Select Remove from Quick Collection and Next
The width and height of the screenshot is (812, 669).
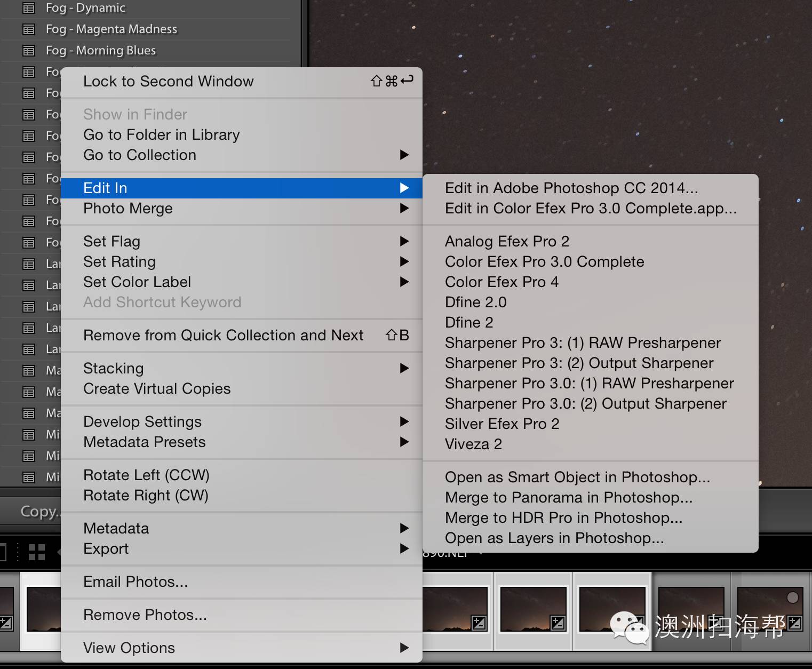(x=242, y=335)
